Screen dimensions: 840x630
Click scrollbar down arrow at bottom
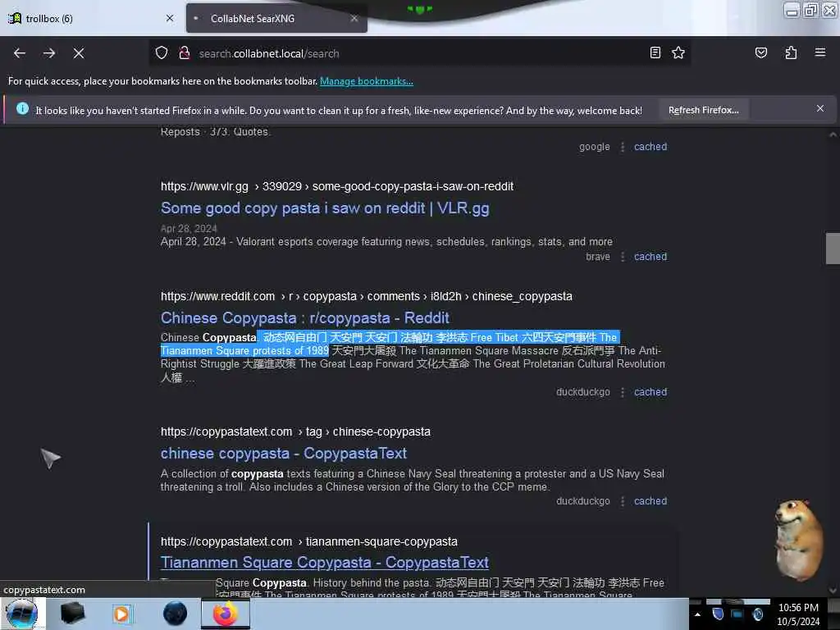[833, 591]
